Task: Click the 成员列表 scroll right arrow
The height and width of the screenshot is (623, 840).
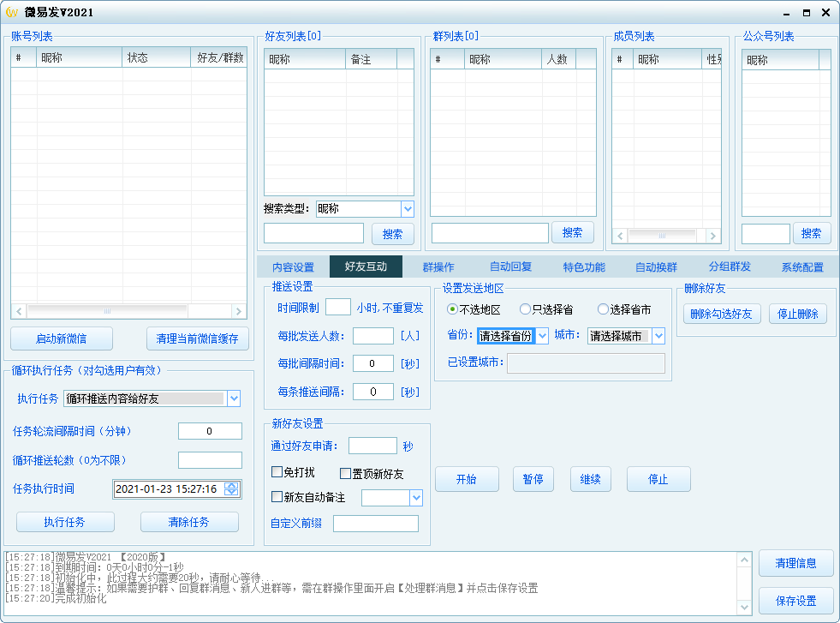Action: (712, 236)
